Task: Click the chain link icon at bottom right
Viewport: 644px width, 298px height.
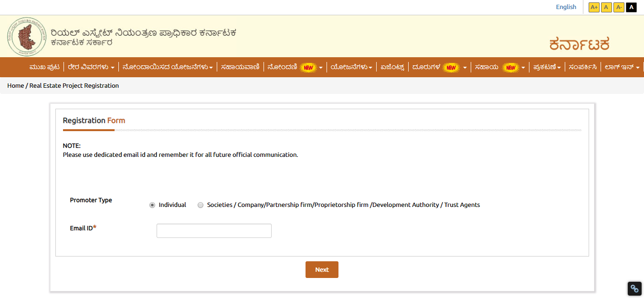Action: [x=634, y=288]
